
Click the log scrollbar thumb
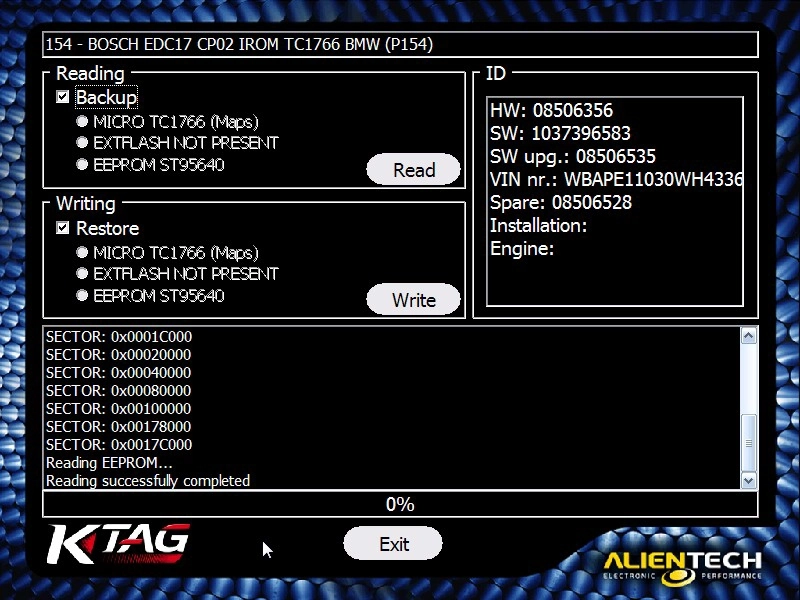748,443
